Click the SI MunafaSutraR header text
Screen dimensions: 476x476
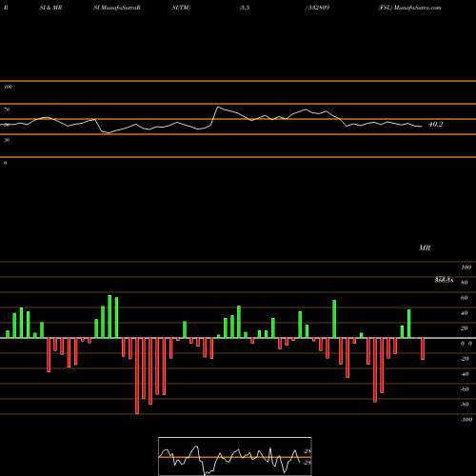(117, 8)
